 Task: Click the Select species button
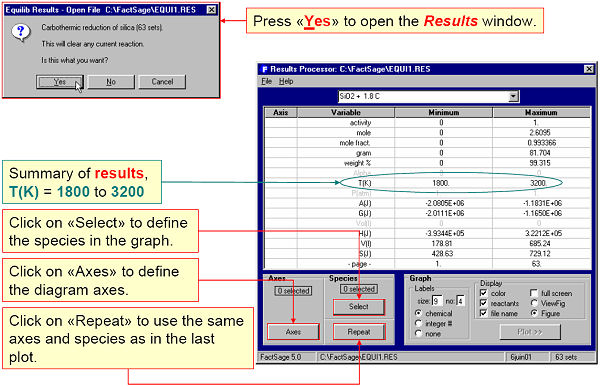[x=359, y=307]
